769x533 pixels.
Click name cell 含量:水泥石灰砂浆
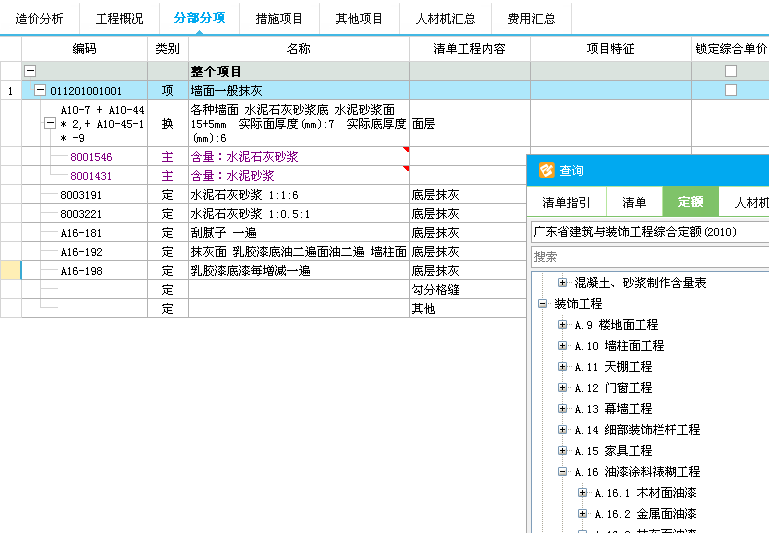click(299, 157)
